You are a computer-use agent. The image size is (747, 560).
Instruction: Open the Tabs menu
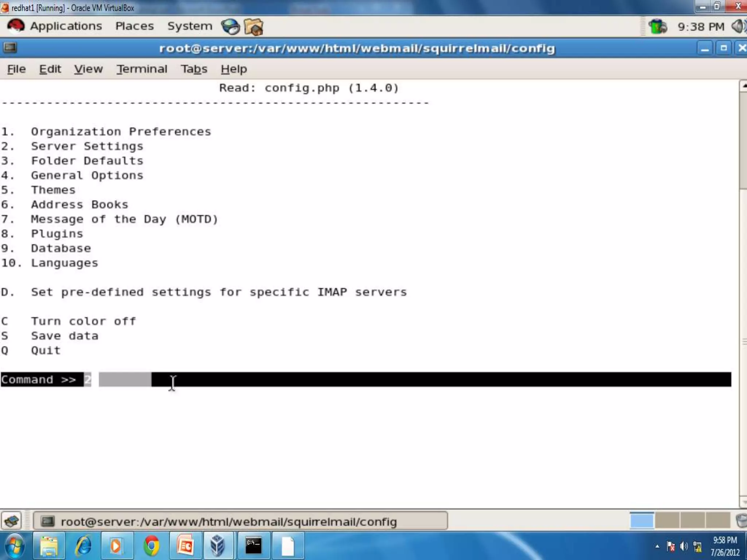[194, 69]
